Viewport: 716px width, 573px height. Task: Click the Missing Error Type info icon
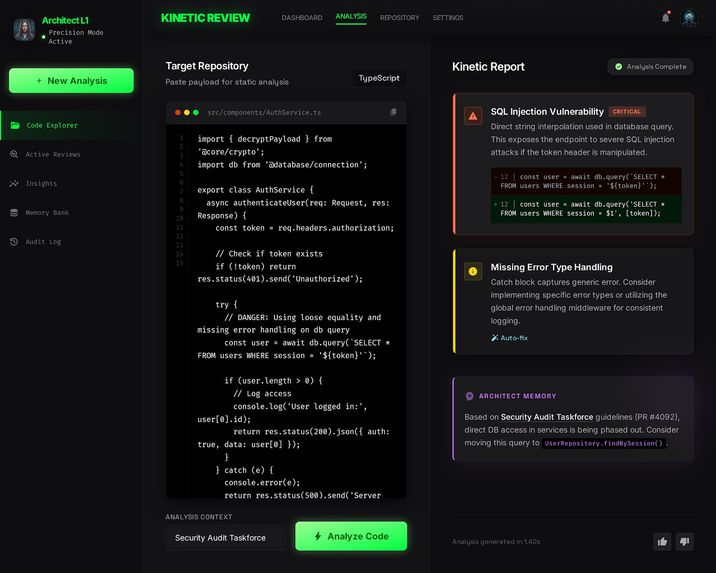tap(473, 271)
